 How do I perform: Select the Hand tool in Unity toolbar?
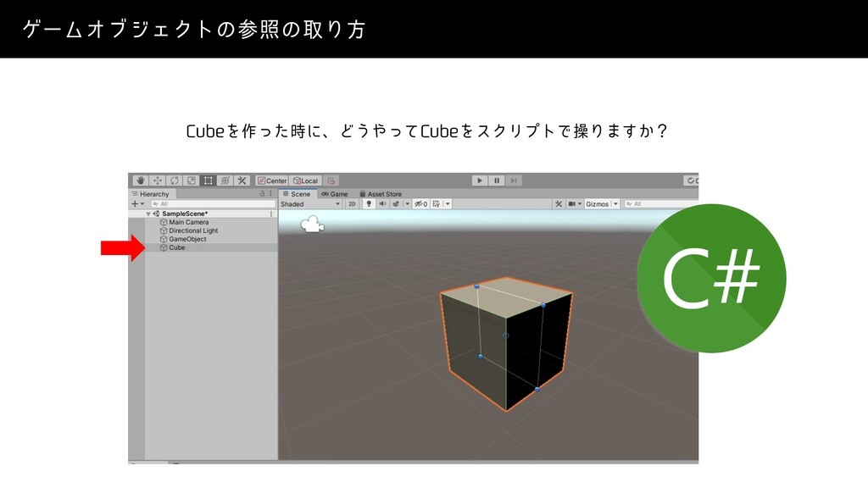coord(140,180)
